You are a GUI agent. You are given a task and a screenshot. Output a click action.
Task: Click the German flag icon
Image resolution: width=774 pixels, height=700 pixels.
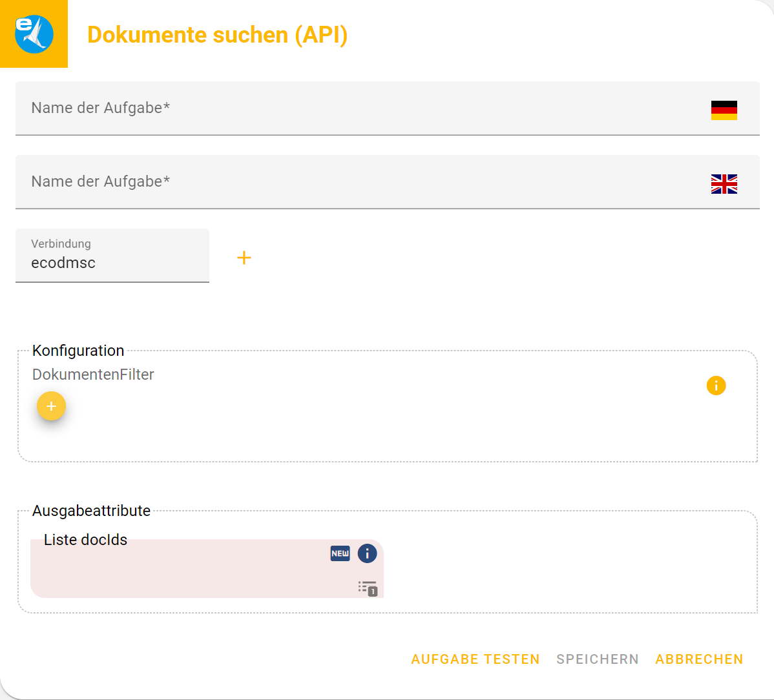[x=724, y=110]
